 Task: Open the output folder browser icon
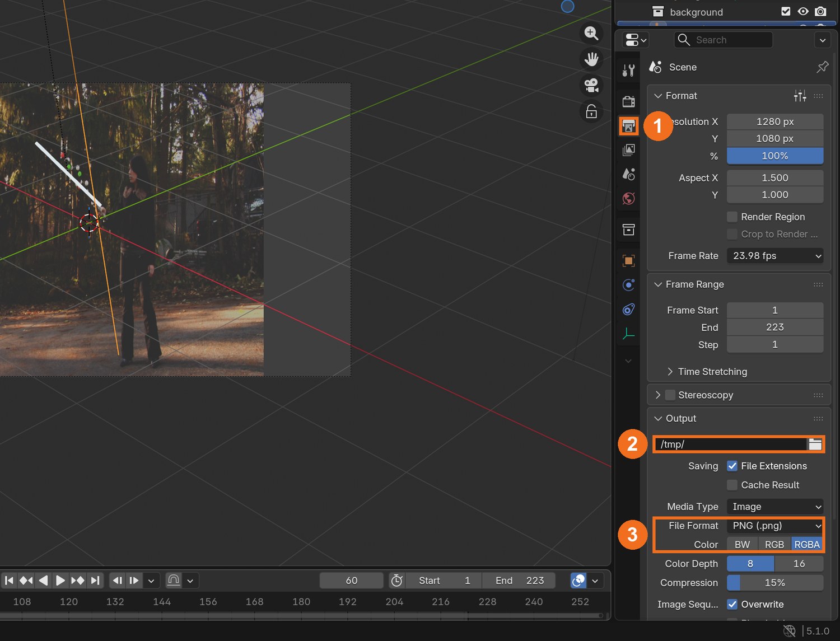coord(815,444)
